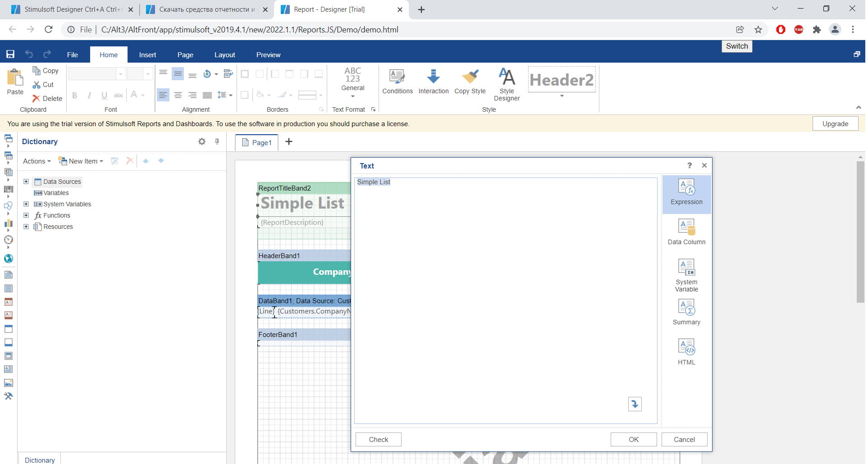
Task: Expand the Data Sources tree node
Action: [26, 182]
